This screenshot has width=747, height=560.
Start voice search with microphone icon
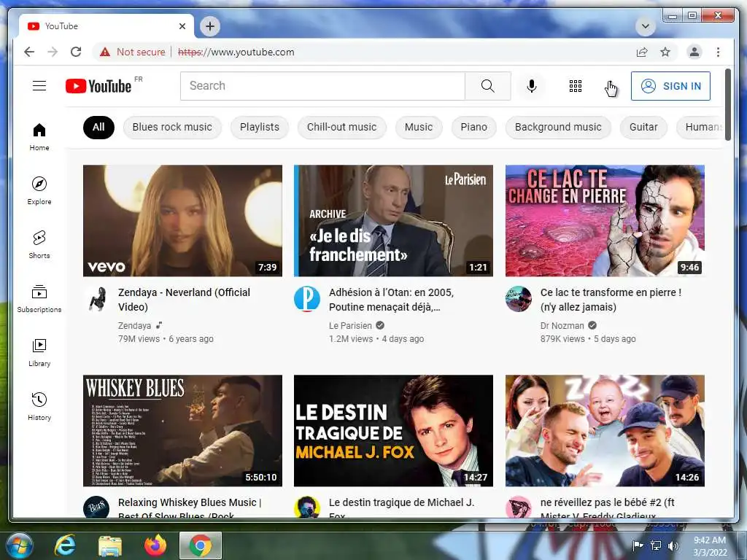[532, 86]
